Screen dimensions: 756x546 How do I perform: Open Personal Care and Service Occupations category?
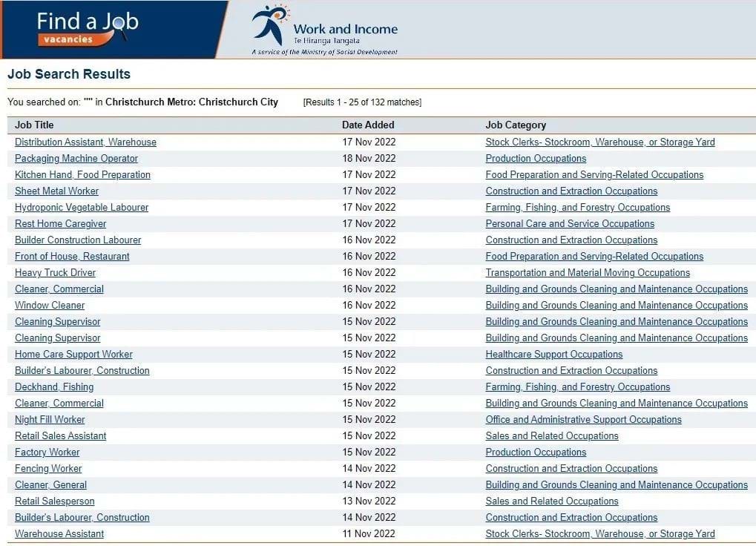(x=570, y=224)
